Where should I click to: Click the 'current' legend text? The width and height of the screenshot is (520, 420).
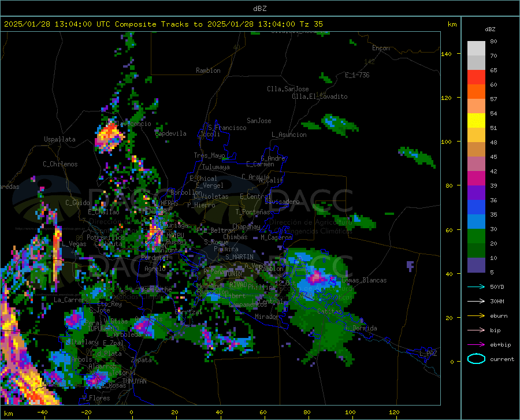point(502,359)
